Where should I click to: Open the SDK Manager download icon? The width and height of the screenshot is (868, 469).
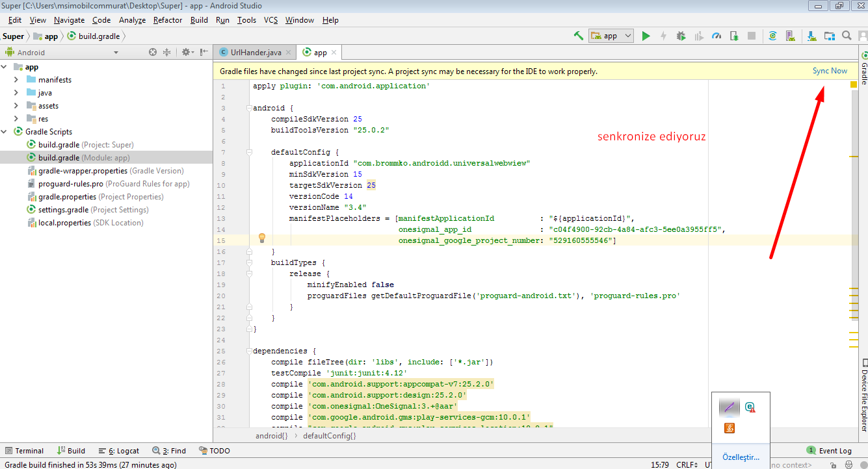pyautogui.click(x=812, y=36)
